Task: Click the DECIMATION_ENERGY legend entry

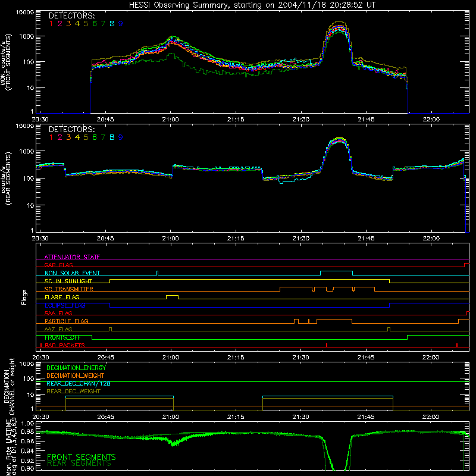Action: [x=76, y=368]
